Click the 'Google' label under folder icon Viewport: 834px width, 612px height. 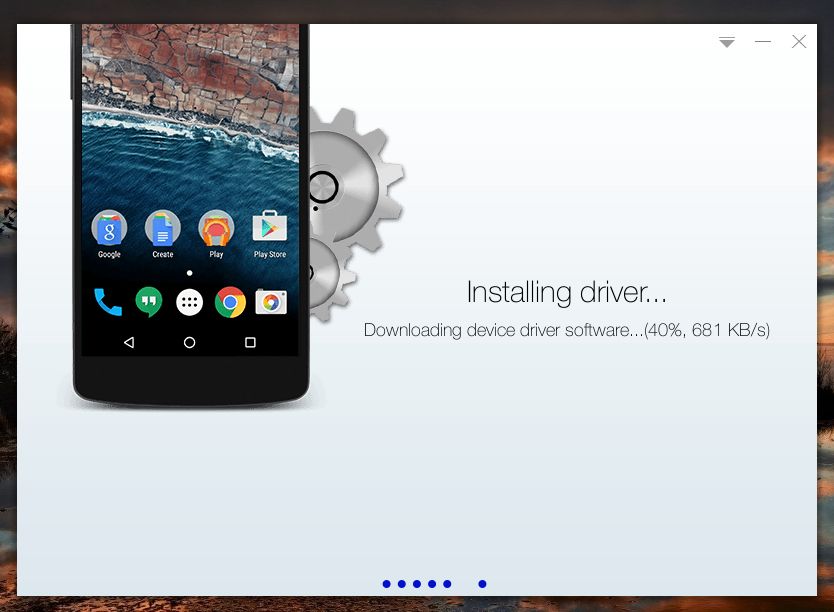(109, 255)
